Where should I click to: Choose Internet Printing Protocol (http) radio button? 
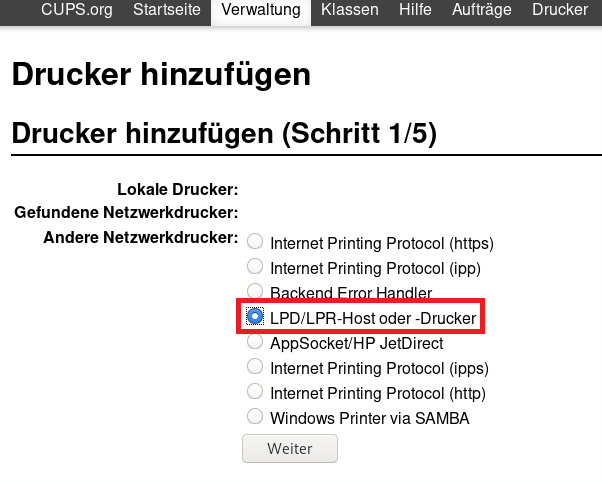click(x=255, y=392)
